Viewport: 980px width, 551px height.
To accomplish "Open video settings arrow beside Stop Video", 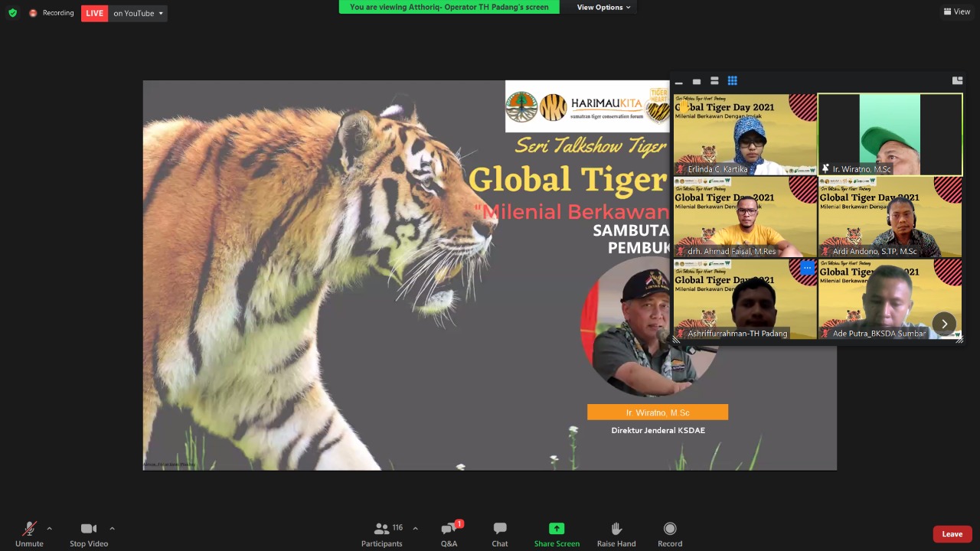I will pyautogui.click(x=112, y=528).
